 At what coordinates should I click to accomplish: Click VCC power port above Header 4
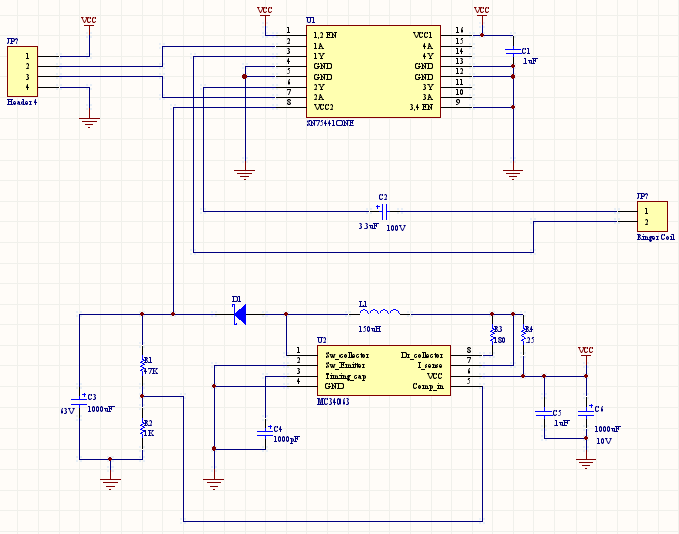point(89,20)
